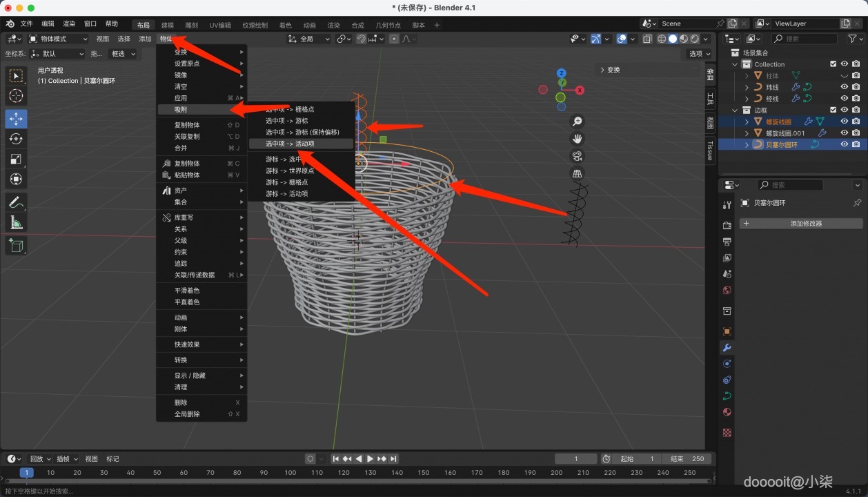Activate the Measure tool
Viewport: 868px width, 497px height.
coord(16,222)
